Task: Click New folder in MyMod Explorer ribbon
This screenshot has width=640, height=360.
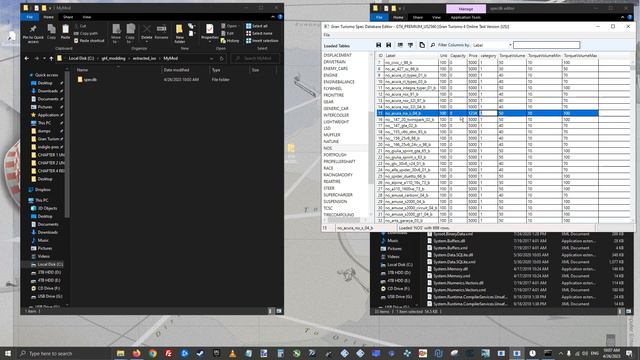Action: [x=179, y=33]
